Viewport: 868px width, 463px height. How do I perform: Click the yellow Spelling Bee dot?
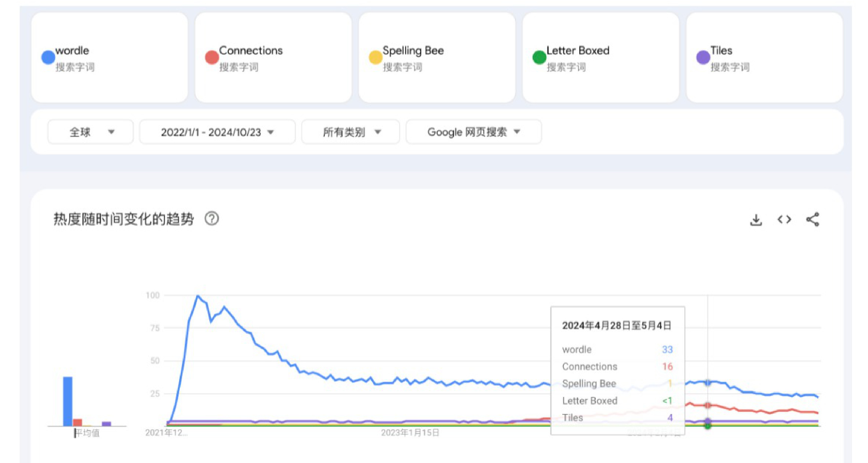(x=375, y=57)
